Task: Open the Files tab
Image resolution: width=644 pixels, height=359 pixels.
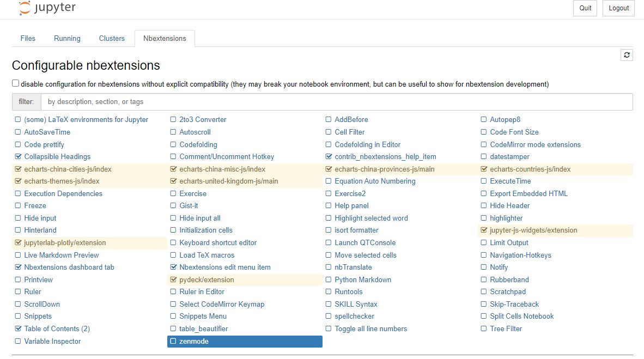Action: 28,38
